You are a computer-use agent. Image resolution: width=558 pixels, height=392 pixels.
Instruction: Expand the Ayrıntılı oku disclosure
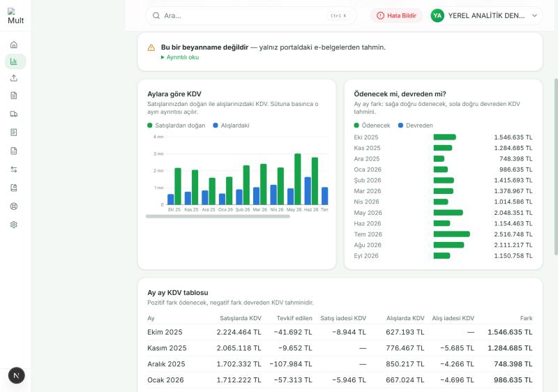tap(180, 57)
